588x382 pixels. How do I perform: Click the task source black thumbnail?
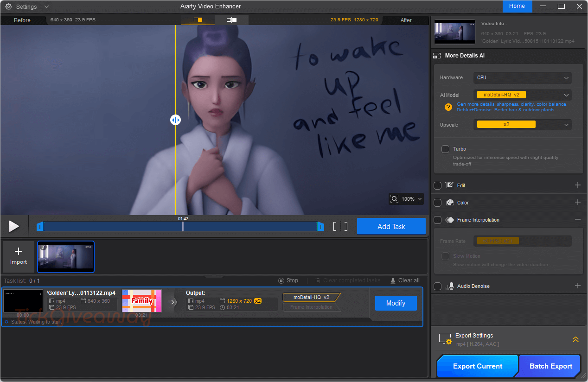tap(23, 301)
